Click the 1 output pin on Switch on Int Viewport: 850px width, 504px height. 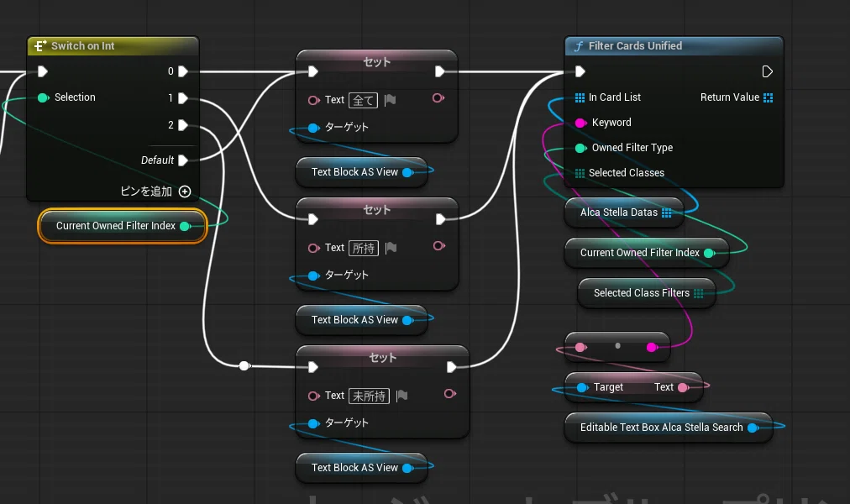click(x=183, y=98)
